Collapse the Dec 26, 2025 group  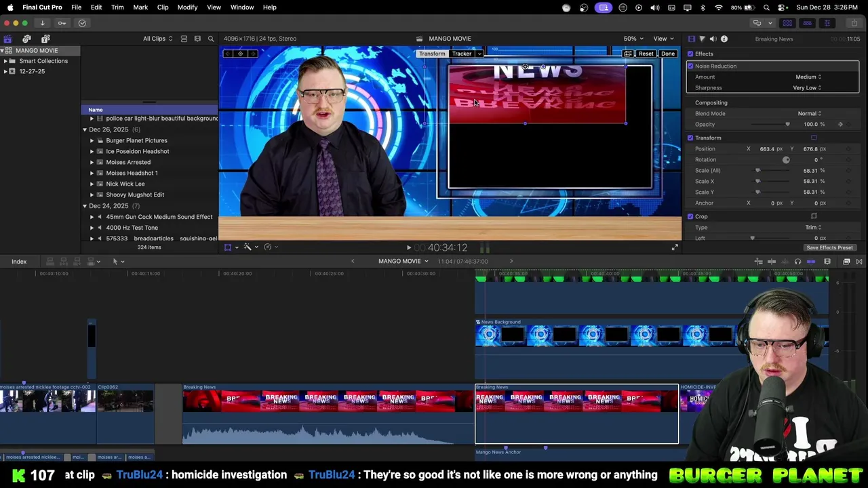click(85, 129)
